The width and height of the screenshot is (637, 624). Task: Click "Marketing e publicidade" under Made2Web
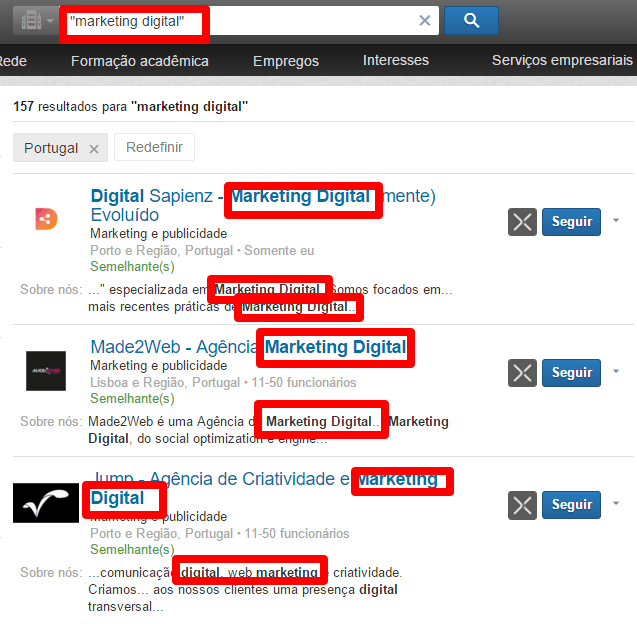(158, 366)
